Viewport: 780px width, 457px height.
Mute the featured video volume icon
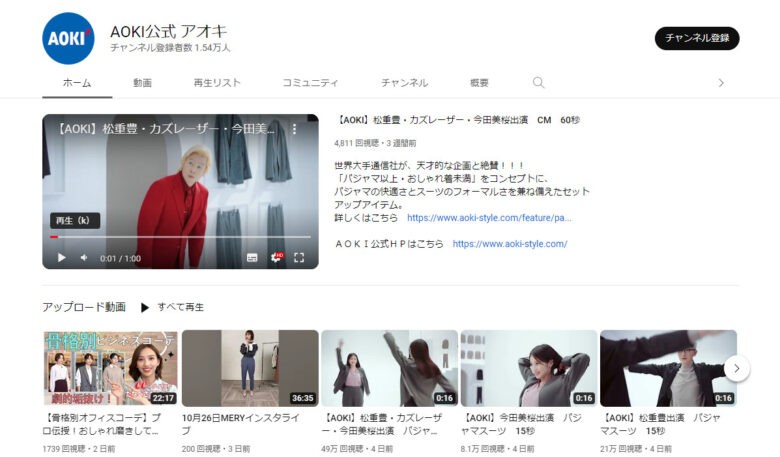[84, 258]
